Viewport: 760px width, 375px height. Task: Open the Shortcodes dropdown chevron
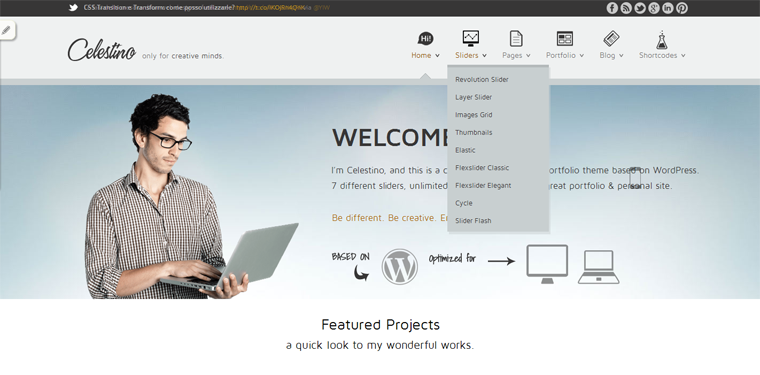tap(683, 56)
